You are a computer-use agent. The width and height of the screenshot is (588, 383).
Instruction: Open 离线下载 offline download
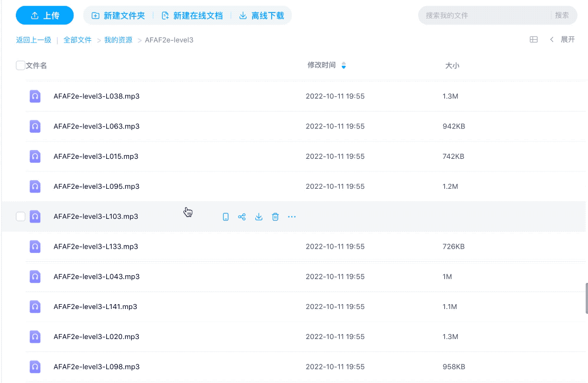pos(262,16)
